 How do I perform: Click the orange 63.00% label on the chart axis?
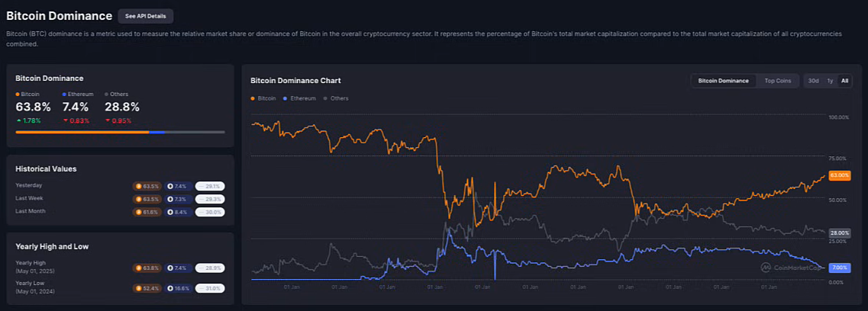839,175
